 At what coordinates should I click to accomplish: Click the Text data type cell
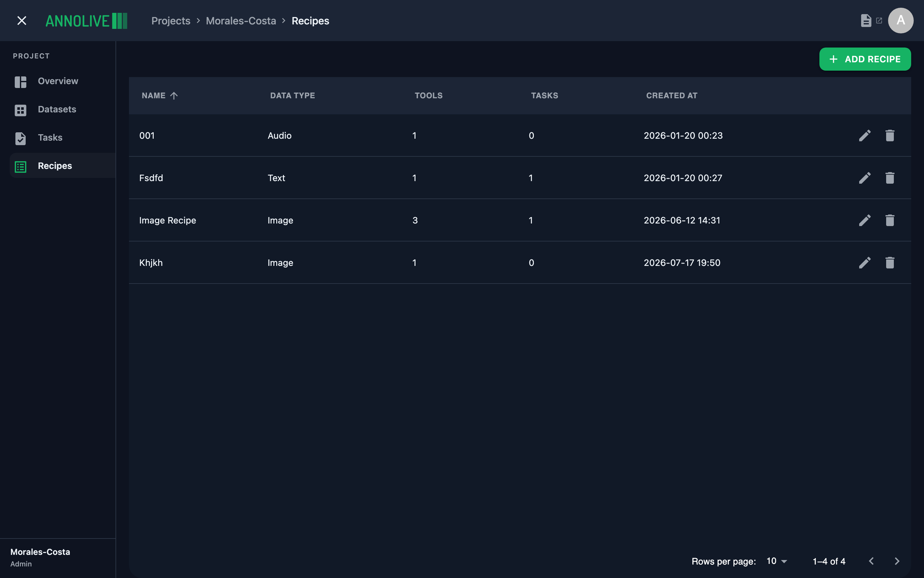(x=277, y=178)
